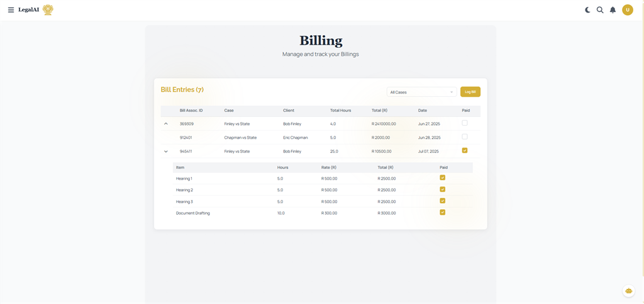Screen dimensions: 644x304
Task: Open notifications bell
Action: click(x=613, y=10)
